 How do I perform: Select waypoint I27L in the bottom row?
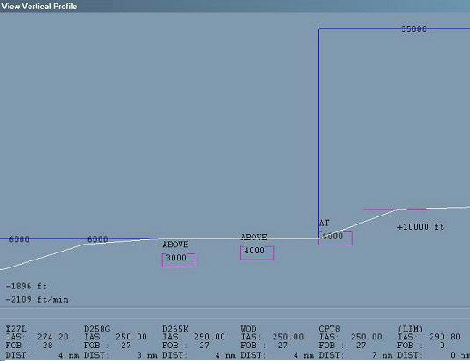pyautogui.click(x=17, y=329)
